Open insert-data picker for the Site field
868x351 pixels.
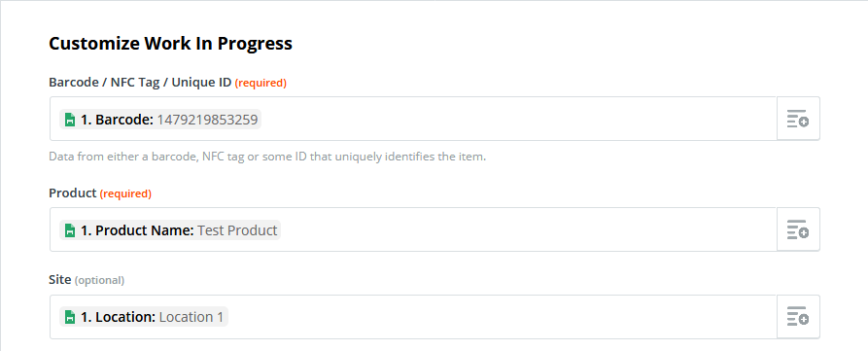798,317
